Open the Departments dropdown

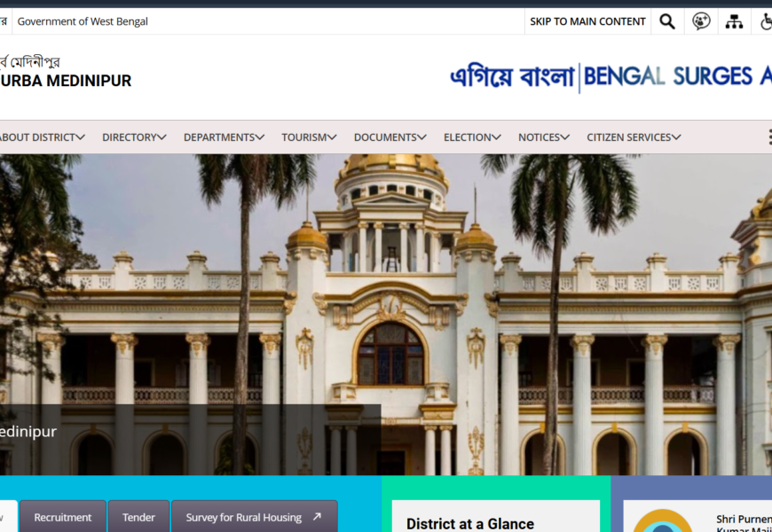pyautogui.click(x=224, y=137)
